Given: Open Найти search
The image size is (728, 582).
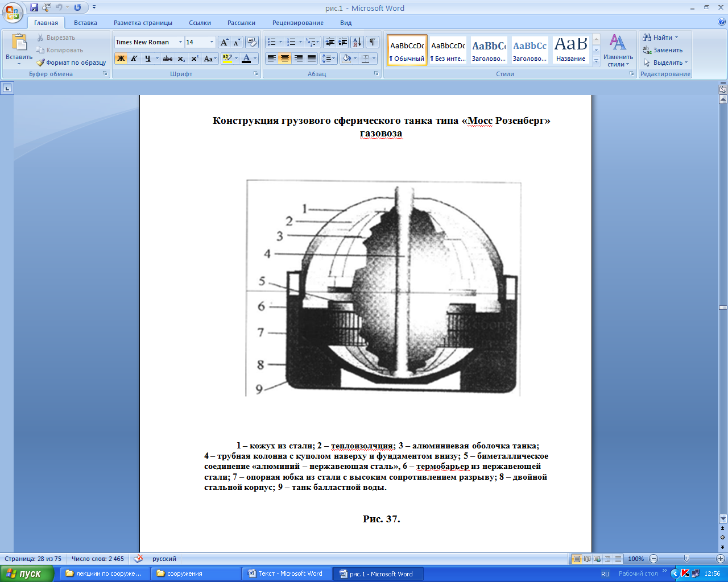Looking at the screenshot, I should click(x=660, y=38).
